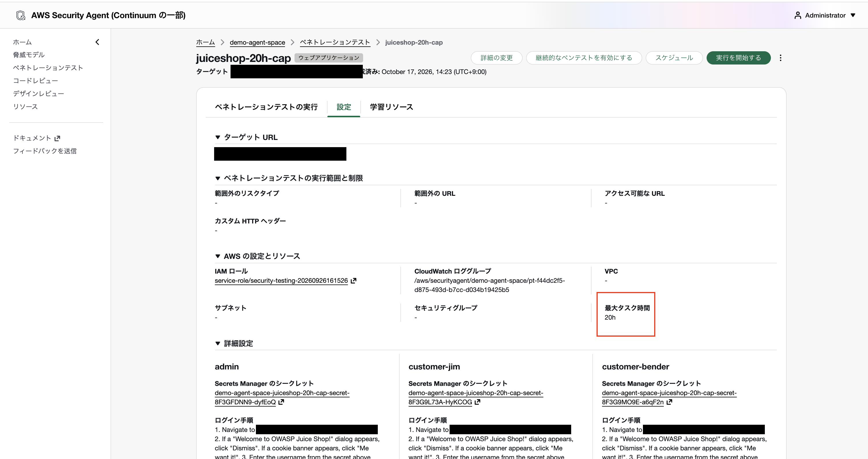Open customer-jim Secrets Manager secret link
Image resolution: width=868 pixels, height=459 pixels.
(x=475, y=397)
